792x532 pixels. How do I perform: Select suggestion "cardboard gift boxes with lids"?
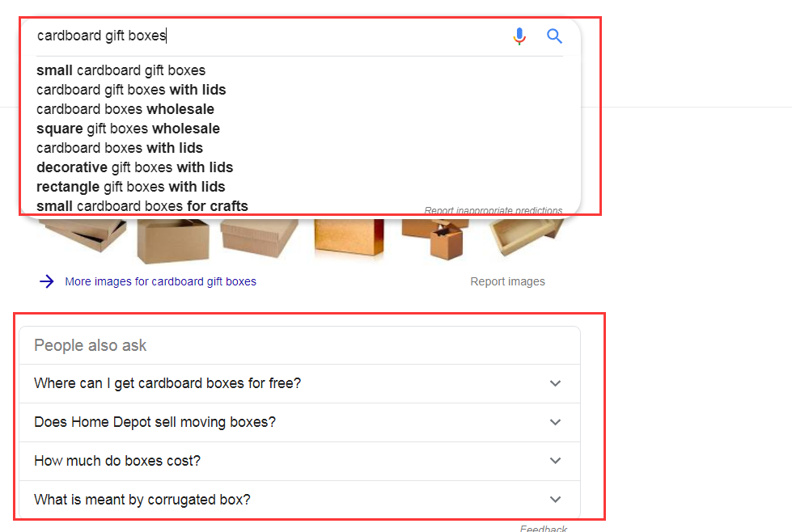pyautogui.click(x=131, y=90)
